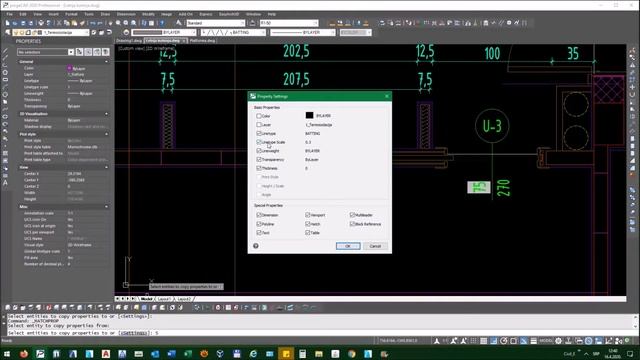
Task: Uncheck the Multileader checkbox
Action: point(352,215)
